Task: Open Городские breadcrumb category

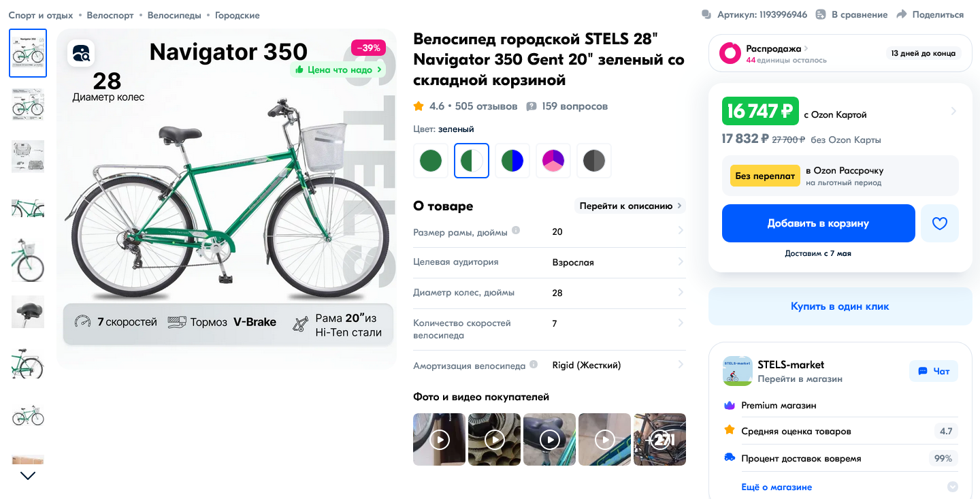Action: point(237,15)
